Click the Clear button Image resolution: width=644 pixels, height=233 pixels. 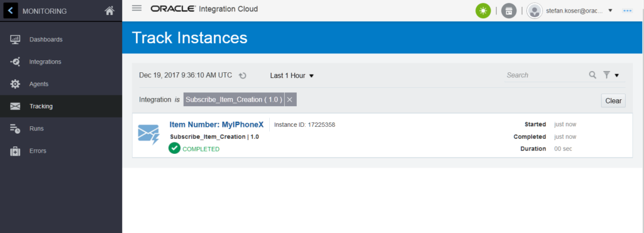click(x=613, y=100)
